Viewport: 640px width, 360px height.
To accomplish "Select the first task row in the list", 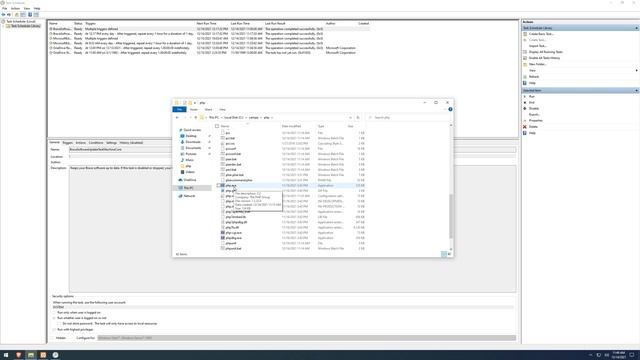I will (209, 29).
